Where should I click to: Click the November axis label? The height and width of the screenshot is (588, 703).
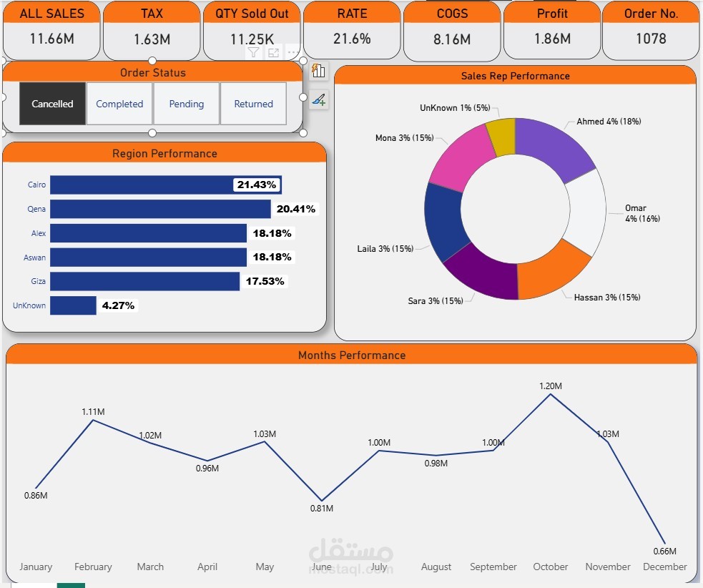[607, 567]
